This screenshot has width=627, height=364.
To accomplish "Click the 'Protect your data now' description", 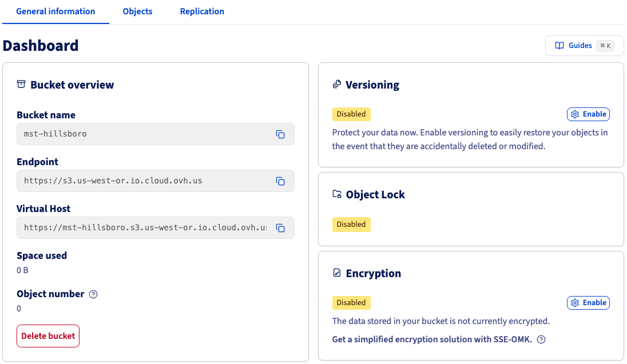I will point(470,139).
